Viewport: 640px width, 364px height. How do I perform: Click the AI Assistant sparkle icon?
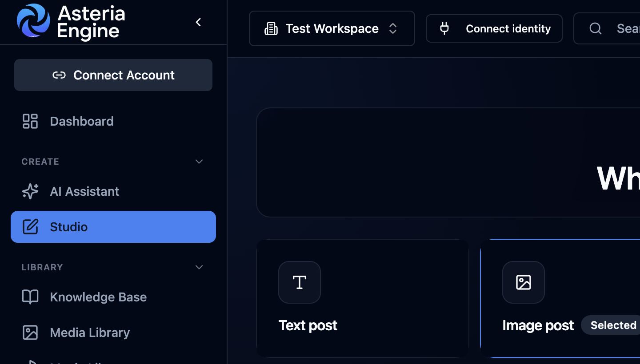[x=30, y=191]
